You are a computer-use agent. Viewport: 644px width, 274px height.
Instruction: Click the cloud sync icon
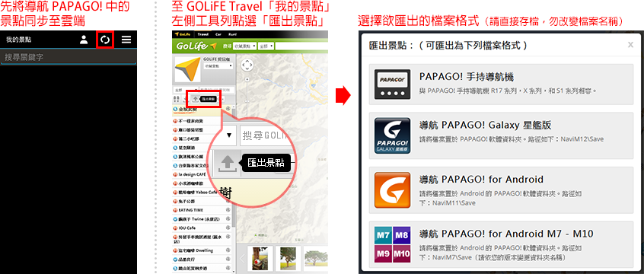pos(105,40)
